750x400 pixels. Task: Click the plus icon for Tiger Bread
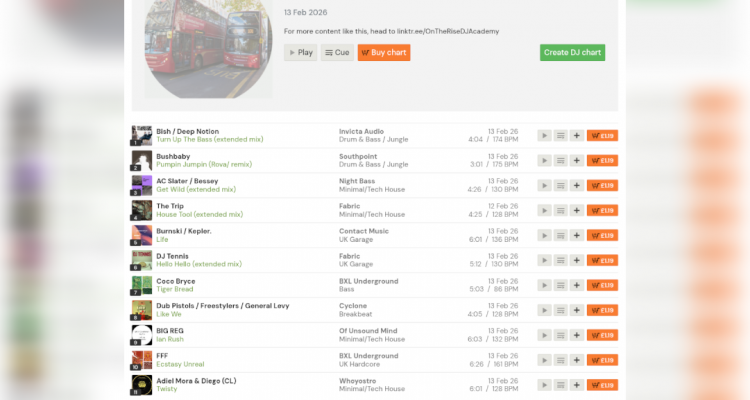pyautogui.click(x=576, y=285)
